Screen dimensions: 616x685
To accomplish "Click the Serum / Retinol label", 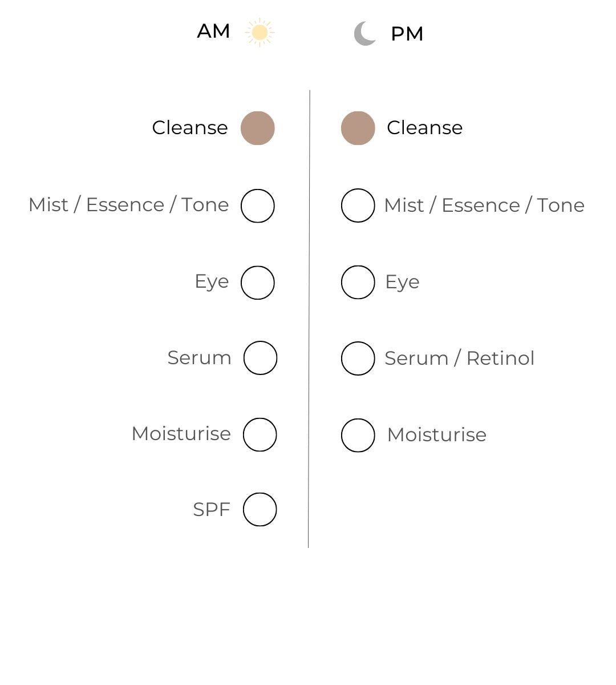I will [459, 358].
